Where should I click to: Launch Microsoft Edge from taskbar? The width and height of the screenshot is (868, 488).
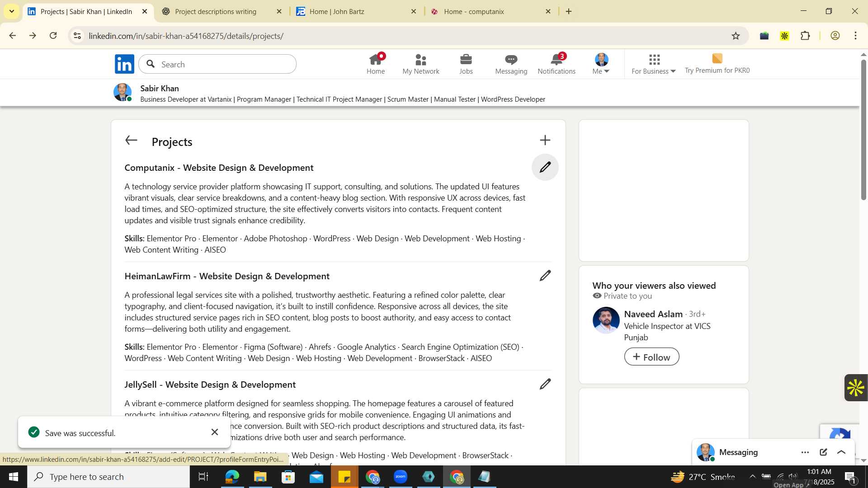(x=232, y=477)
